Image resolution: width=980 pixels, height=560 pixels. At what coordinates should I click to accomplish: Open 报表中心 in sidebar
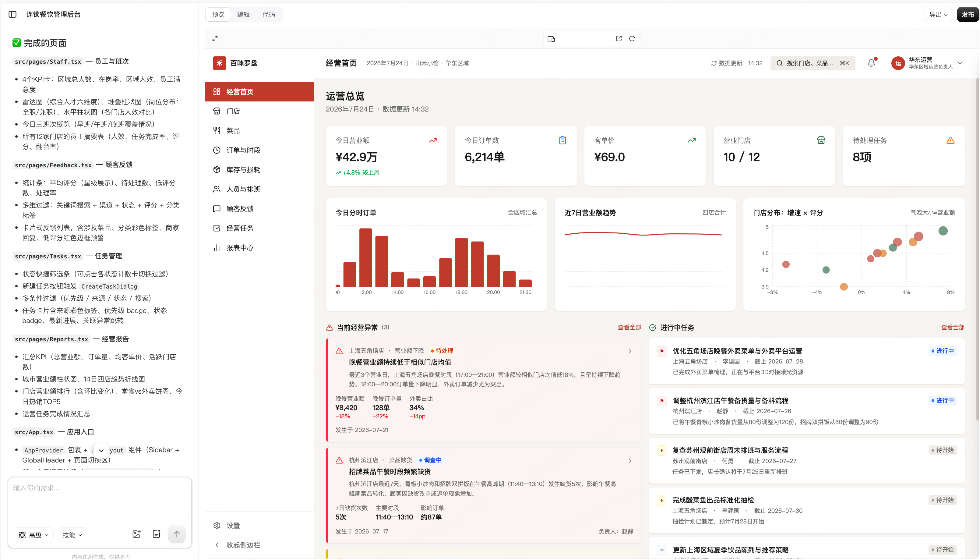[x=259, y=248]
